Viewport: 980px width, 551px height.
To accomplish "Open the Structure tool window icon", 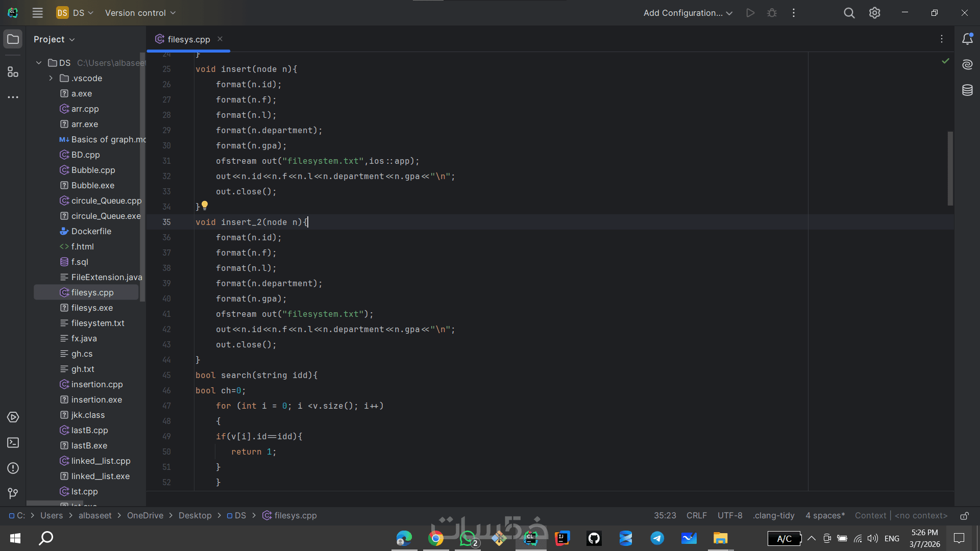I will click(x=13, y=72).
